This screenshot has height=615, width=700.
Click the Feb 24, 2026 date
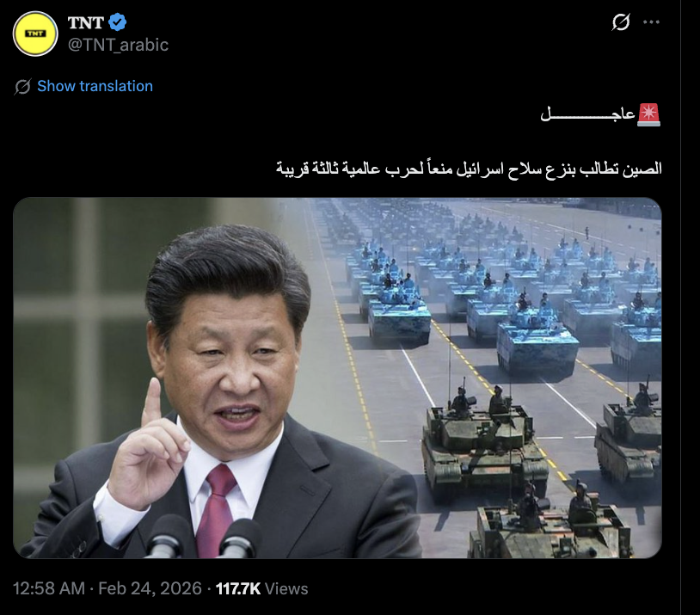tap(150, 588)
